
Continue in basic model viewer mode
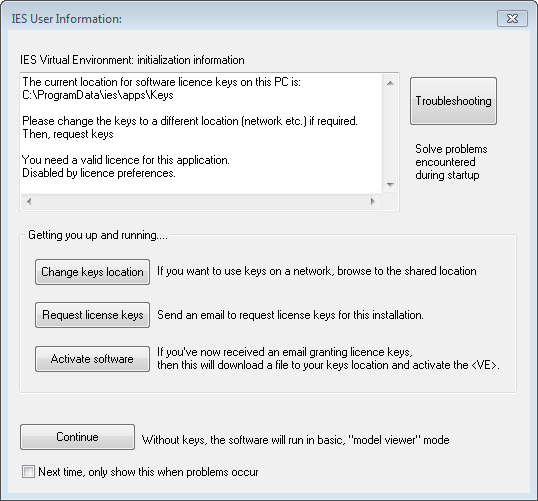pyautogui.click(x=77, y=437)
